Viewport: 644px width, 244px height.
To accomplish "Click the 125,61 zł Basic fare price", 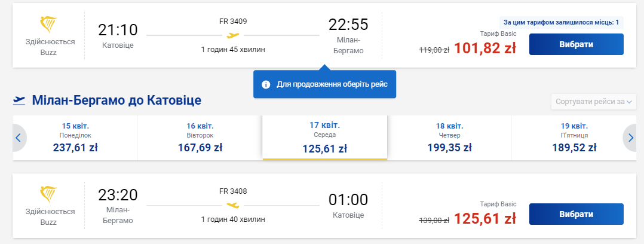I will pyautogui.click(x=484, y=218).
